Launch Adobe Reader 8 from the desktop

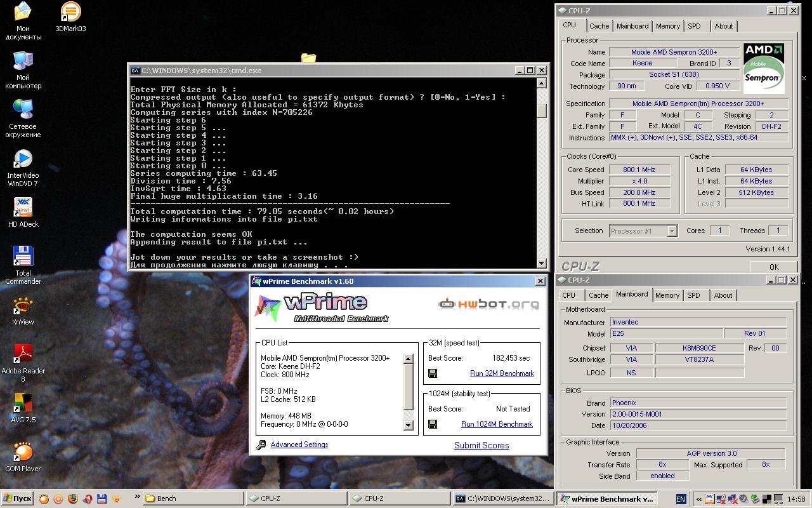pos(23,363)
